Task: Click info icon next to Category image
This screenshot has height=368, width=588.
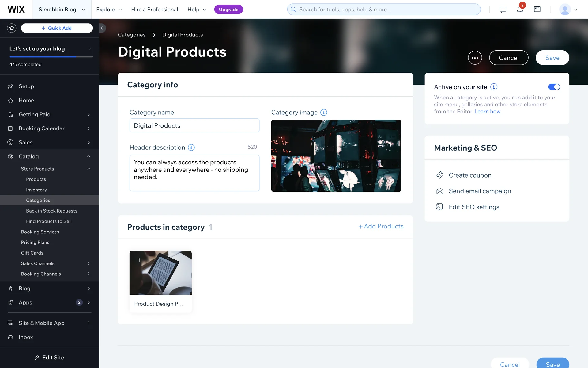Action: (324, 113)
